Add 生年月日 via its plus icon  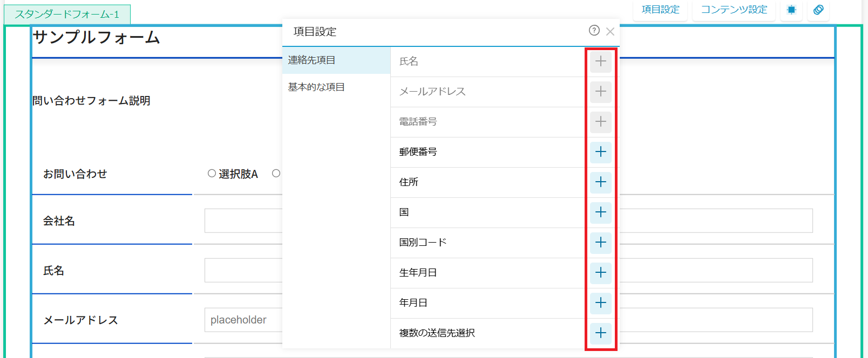click(600, 273)
